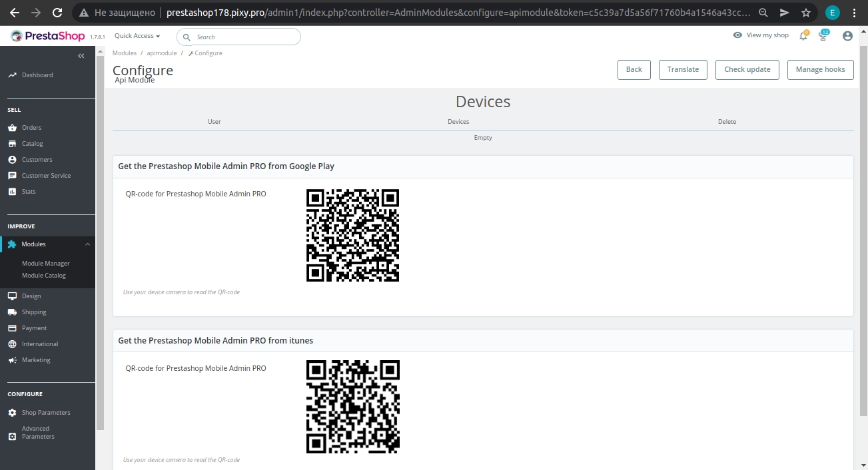Open Chrome three-dot menu
The width and height of the screenshot is (868, 470).
[x=855, y=13]
